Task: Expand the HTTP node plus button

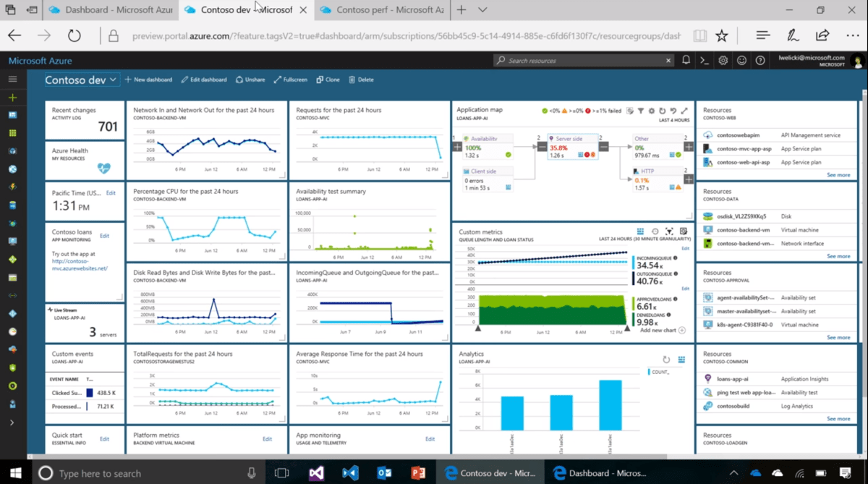Action: coord(689,179)
